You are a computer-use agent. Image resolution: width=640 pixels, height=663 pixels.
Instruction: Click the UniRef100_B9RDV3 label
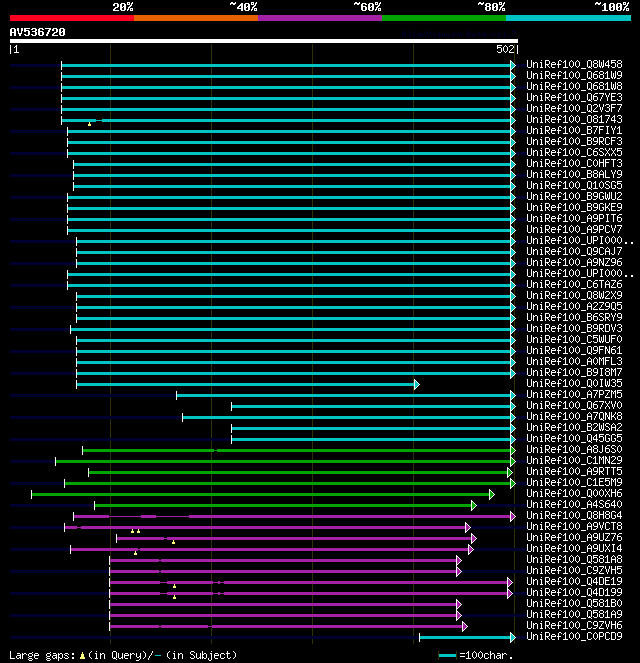(x=574, y=328)
